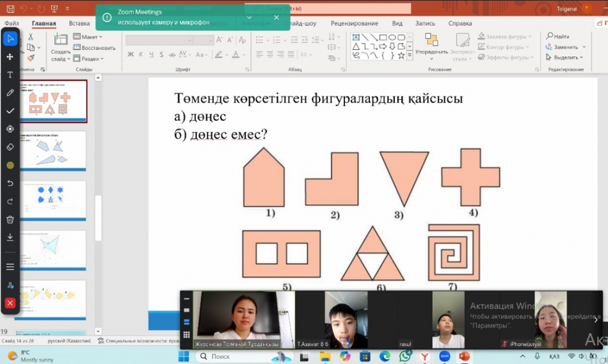608x364 pixels.
Task: Show next Zoom video participants arrow
Action: tap(596, 320)
